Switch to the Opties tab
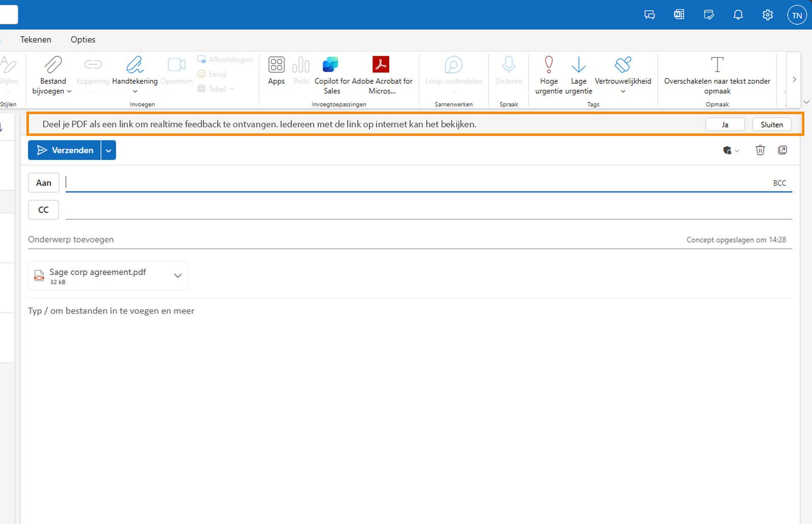Image resolution: width=812 pixels, height=524 pixels. pyautogui.click(x=83, y=39)
